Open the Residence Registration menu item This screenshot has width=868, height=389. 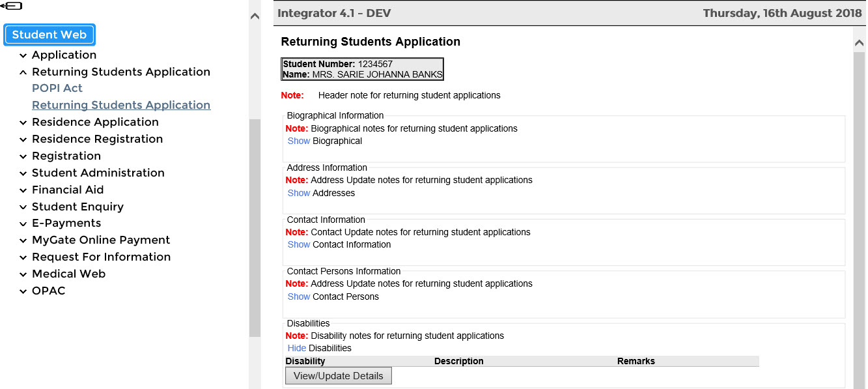97,139
